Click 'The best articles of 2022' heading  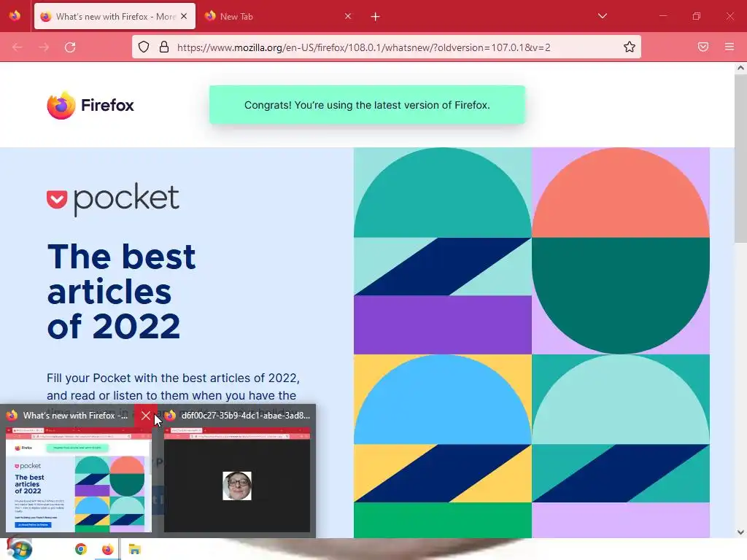click(x=122, y=292)
